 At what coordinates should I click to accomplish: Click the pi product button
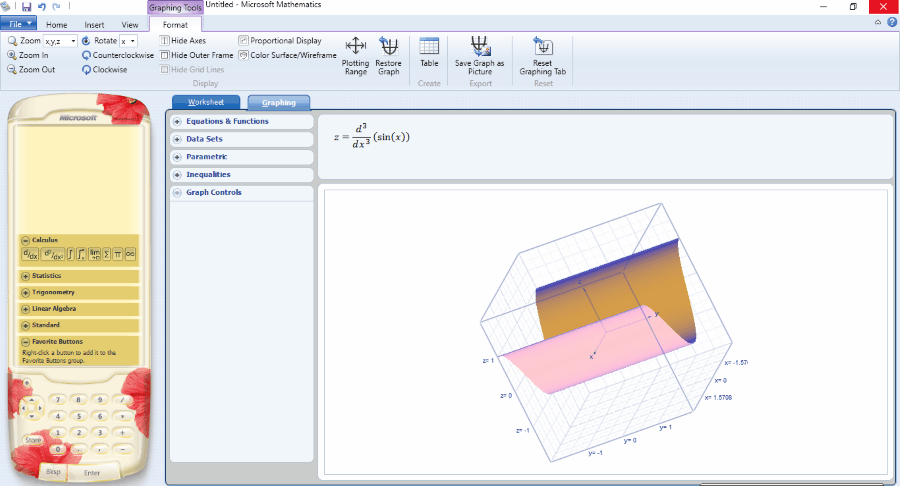pyautogui.click(x=117, y=254)
